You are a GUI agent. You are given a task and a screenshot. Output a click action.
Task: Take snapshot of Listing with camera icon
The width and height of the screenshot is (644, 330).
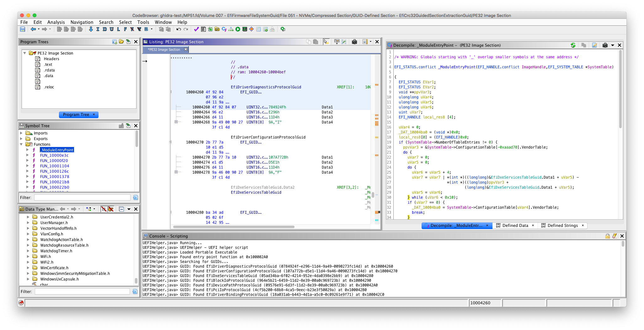pyautogui.click(x=354, y=42)
